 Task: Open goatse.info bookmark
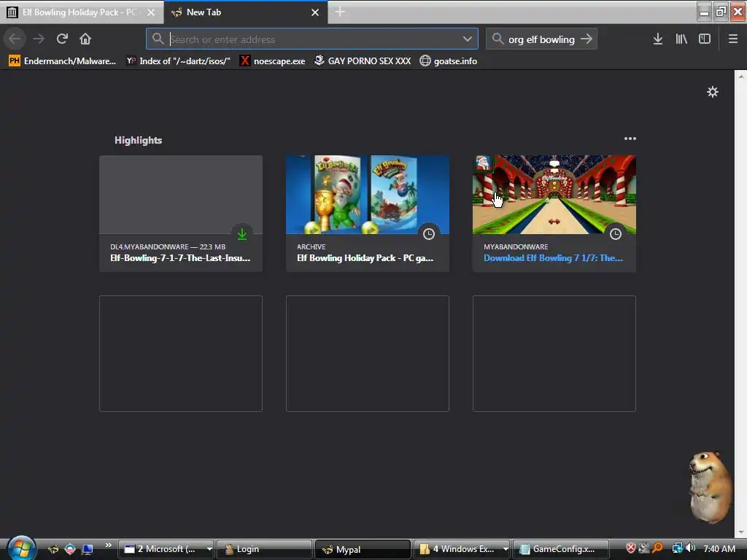click(449, 61)
